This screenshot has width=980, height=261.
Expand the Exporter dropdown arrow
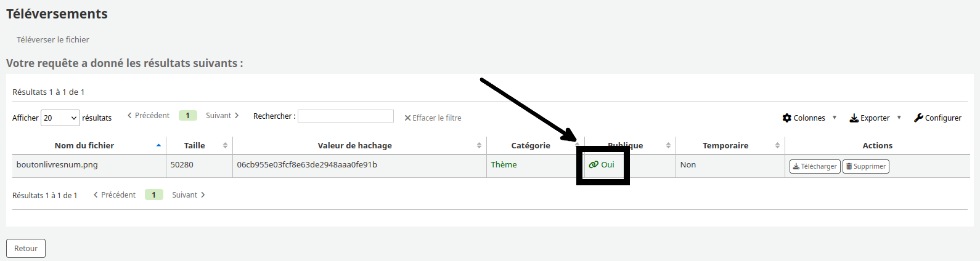click(899, 118)
